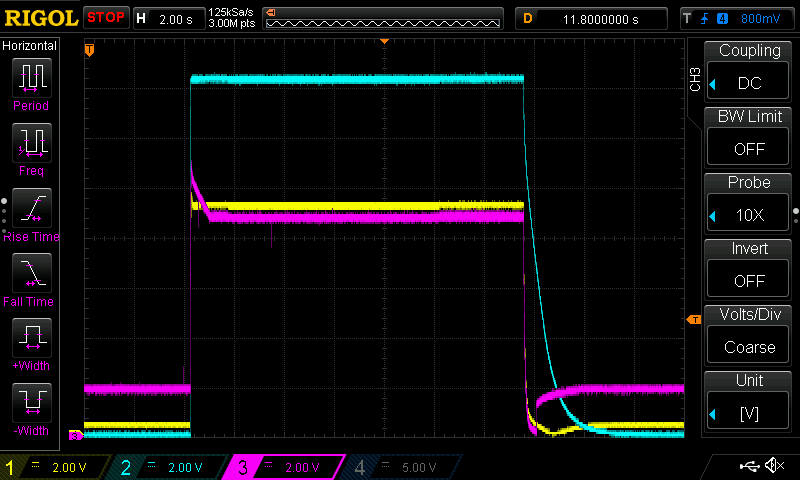Click the orange T marker at top-left of grid
This screenshot has height=480, width=800.
coord(89,50)
